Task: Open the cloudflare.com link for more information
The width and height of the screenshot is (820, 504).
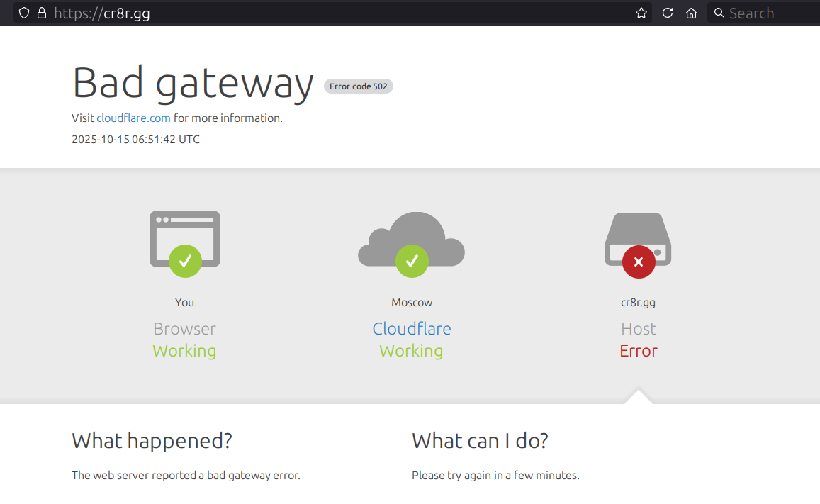Action: pos(133,118)
